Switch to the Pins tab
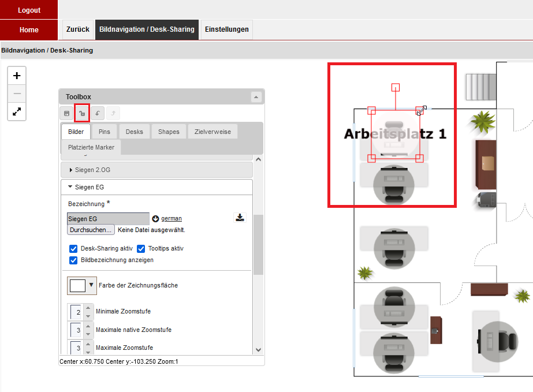Screen dimensions: 533x392 [x=105, y=132]
